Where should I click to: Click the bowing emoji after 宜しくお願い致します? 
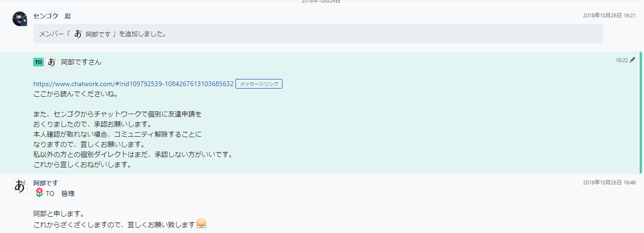coord(201,224)
